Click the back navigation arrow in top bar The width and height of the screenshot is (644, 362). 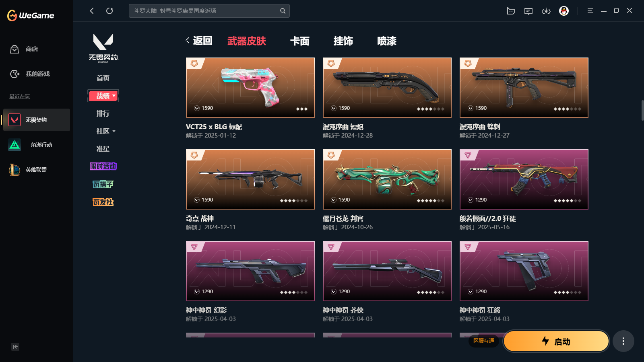[x=92, y=11]
